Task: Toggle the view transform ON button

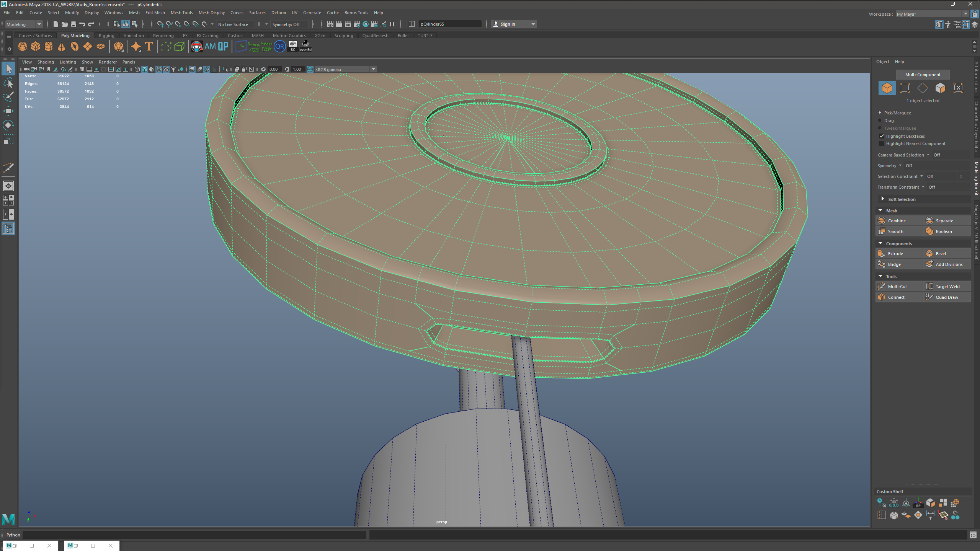Action: click(310, 69)
